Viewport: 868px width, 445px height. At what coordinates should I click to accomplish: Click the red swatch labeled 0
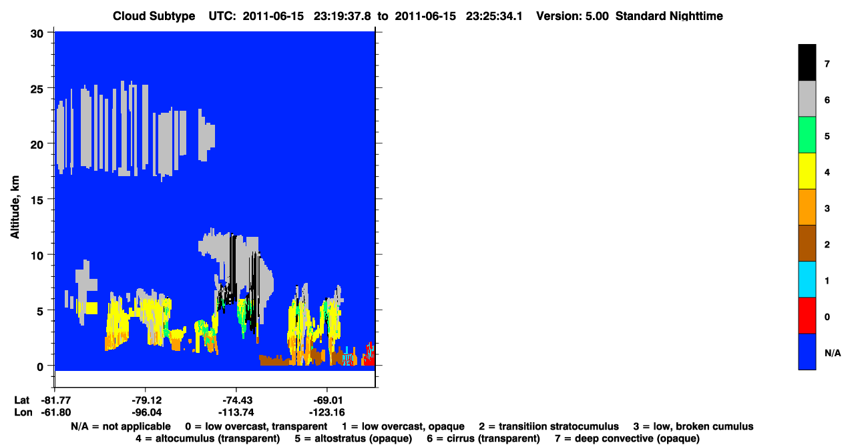click(807, 315)
